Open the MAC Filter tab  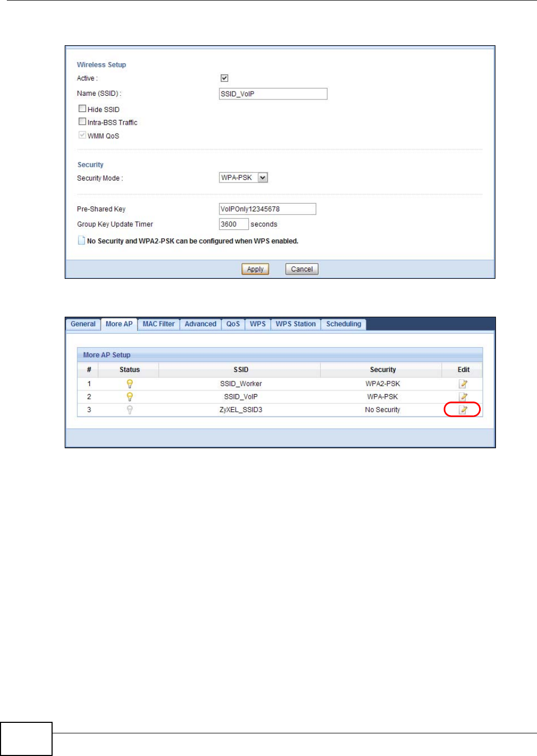coord(158,324)
